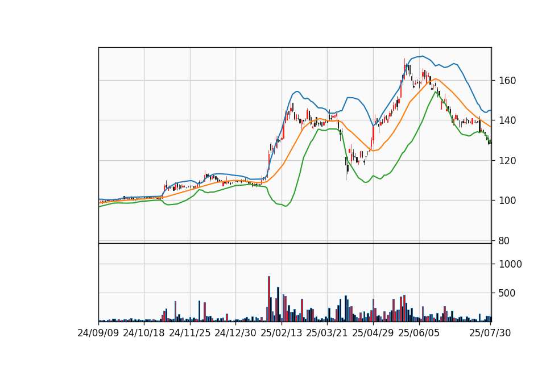Image resolution: width=546 pixels, height=392 pixels.
Task: Click the 25/03/21 date label
Action: [327, 333]
